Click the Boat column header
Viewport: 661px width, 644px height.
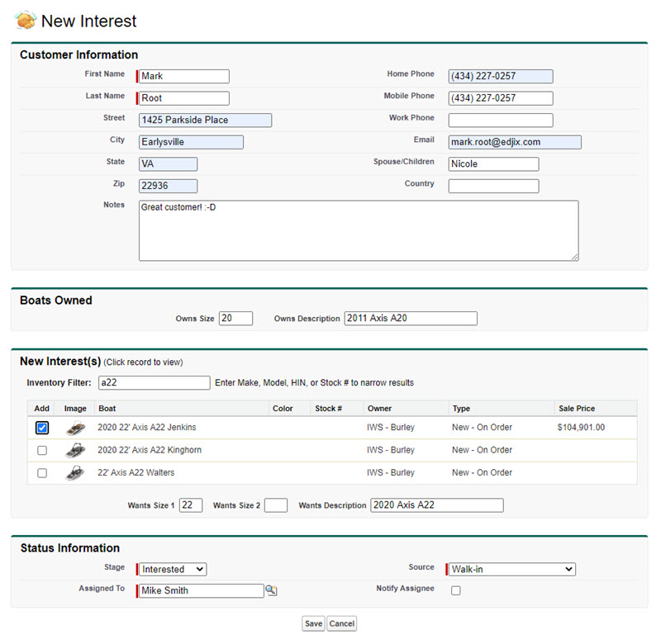(107, 408)
